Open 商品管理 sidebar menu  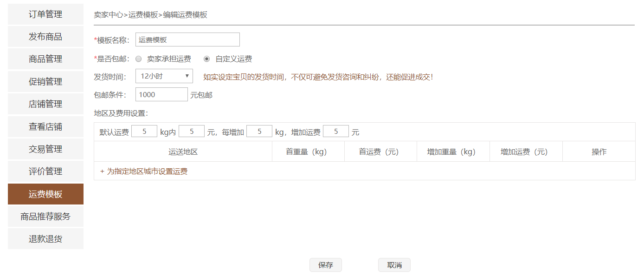point(45,59)
